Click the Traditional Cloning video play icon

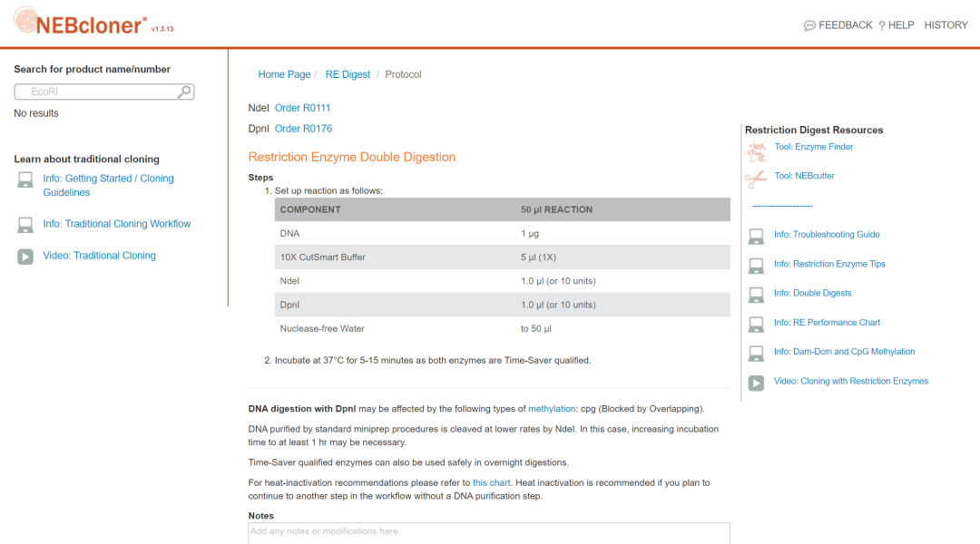pyautogui.click(x=25, y=257)
